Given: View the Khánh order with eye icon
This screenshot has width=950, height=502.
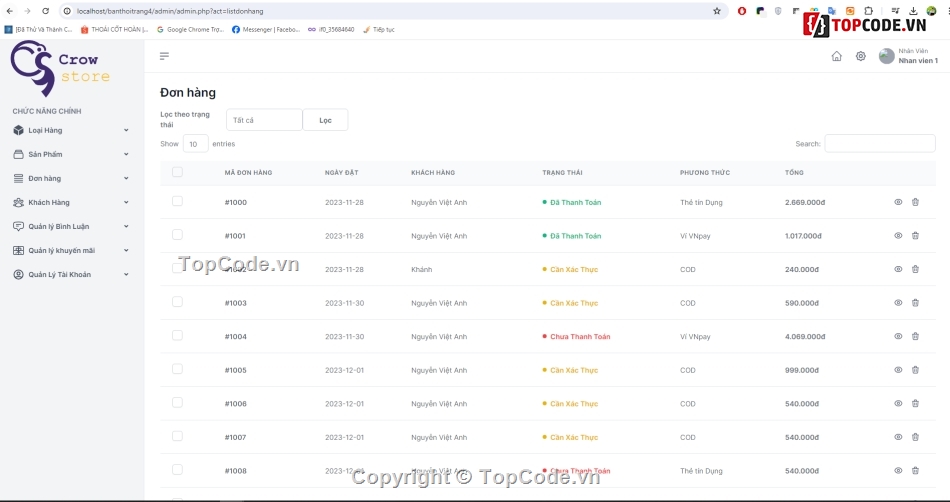Looking at the screenshot, I should point(899,269).
